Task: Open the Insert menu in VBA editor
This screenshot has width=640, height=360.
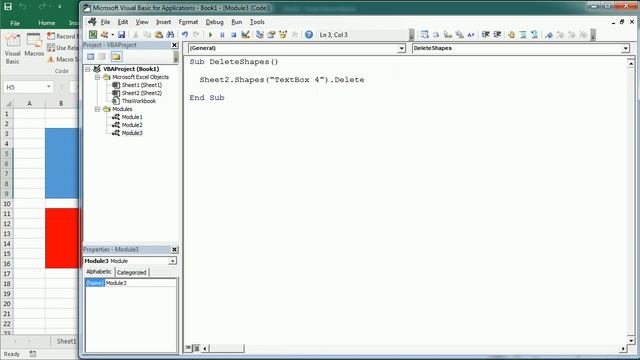Action: point(163,22)
